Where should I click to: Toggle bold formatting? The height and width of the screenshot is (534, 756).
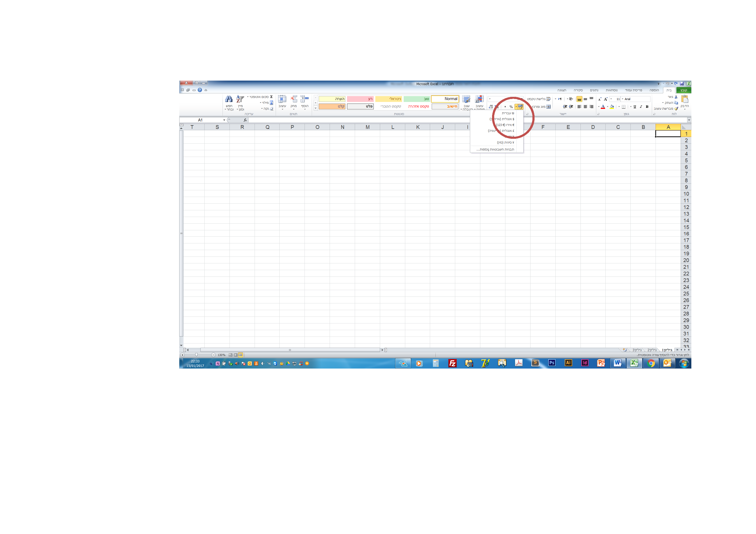[647, 106]
